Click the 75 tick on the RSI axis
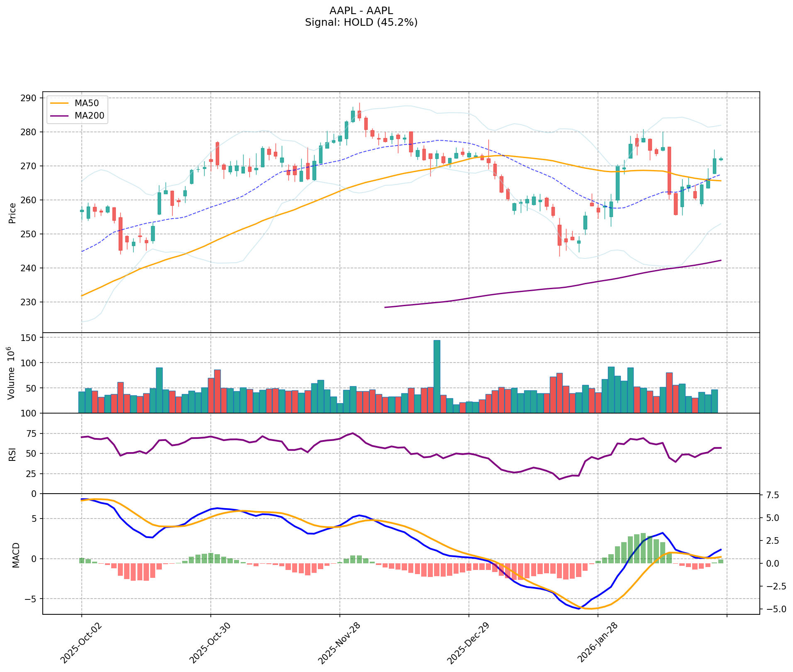Image resolution: width=793 pixels, height=672 pixels. pos(32,433)
